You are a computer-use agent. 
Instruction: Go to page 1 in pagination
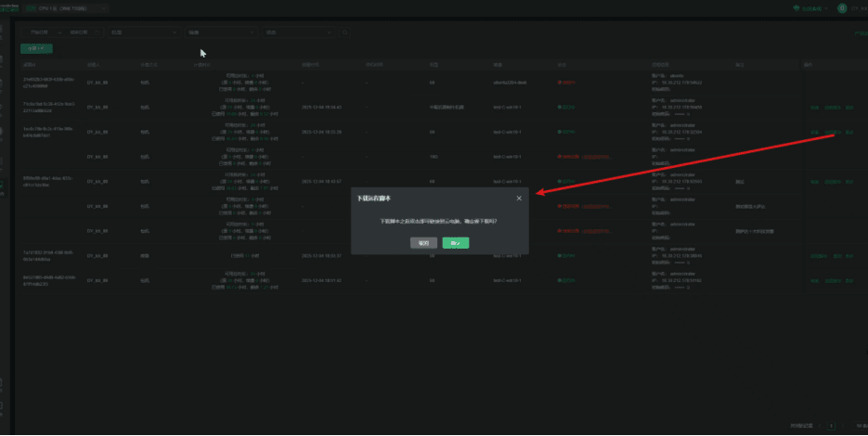[x=832, y=426]
